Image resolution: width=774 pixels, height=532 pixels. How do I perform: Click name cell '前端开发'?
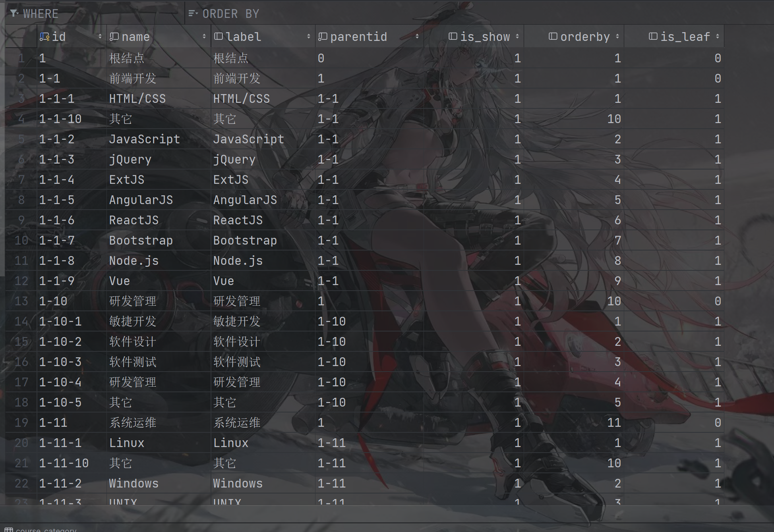coord(159,79)
